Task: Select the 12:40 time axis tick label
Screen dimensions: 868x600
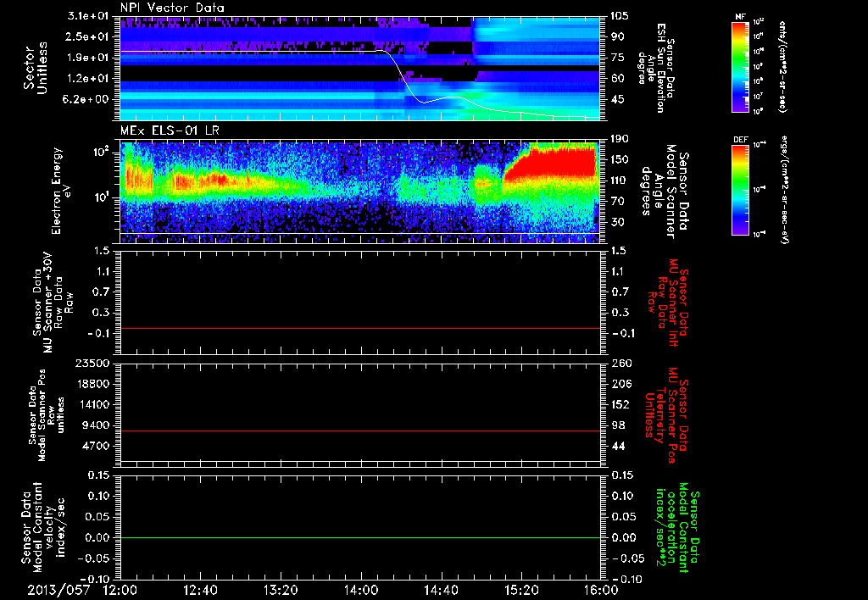Action: tap(201, 589)
